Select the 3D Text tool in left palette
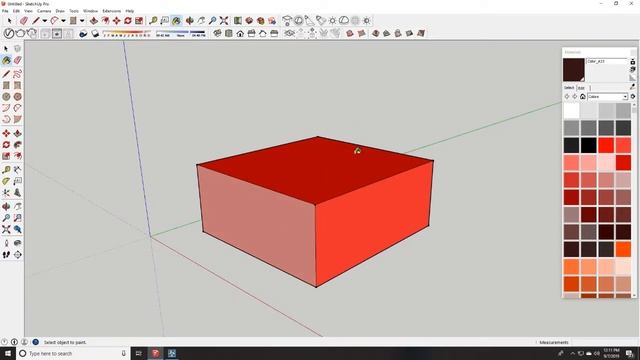The height and width of the screenshot is (360, 640). pos(18,193)
